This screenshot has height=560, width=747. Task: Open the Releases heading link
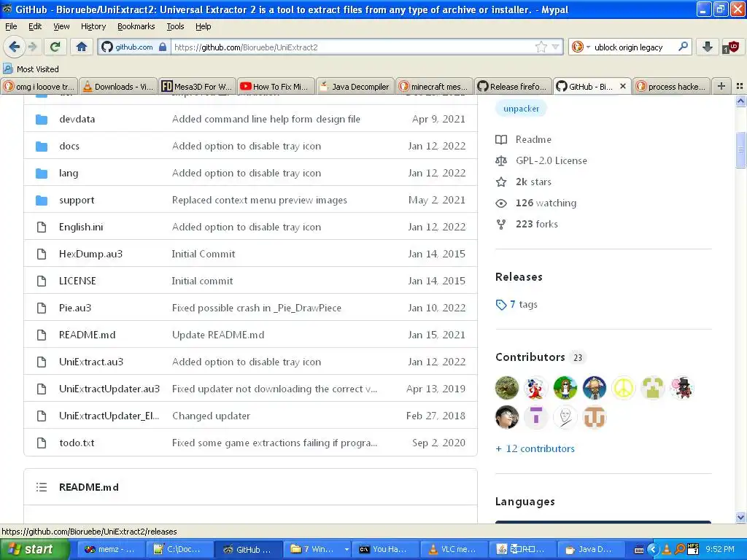519,276
